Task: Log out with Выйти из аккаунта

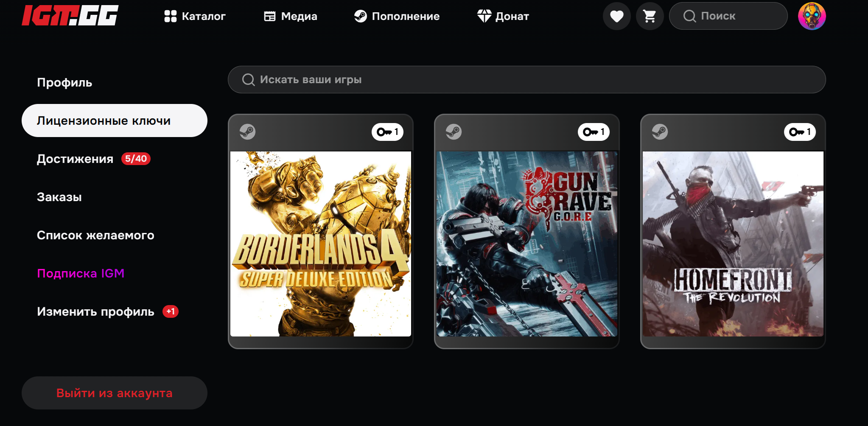Action: pos(115,393)
